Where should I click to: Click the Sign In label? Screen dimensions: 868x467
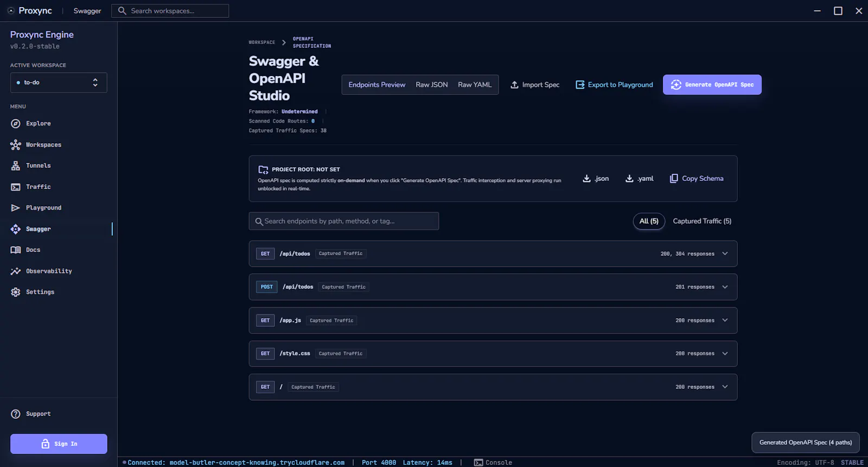click(x=66, y=444)
